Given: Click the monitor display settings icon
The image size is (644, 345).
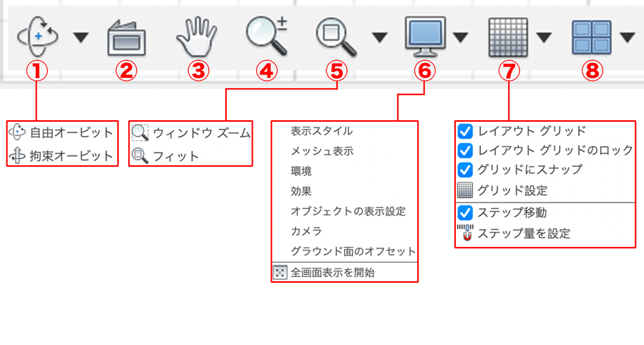Looking at the screenshot, I should point(425,37).
